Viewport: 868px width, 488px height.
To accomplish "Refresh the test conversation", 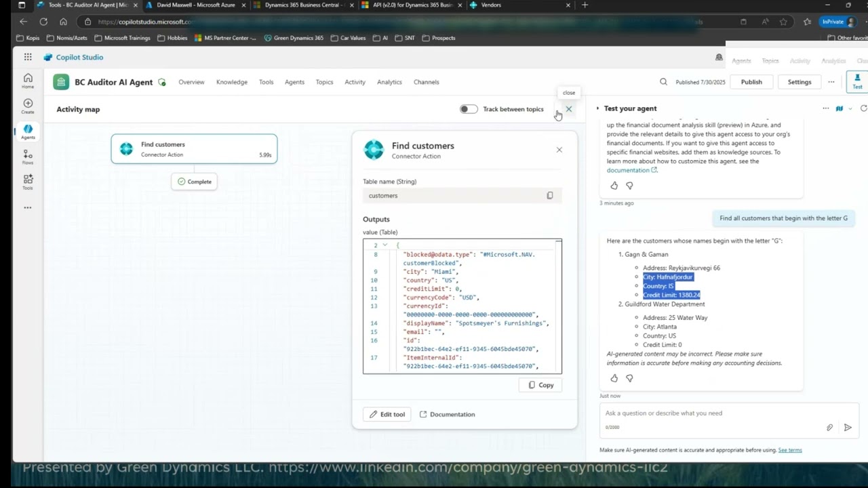I will coord(863,108).
